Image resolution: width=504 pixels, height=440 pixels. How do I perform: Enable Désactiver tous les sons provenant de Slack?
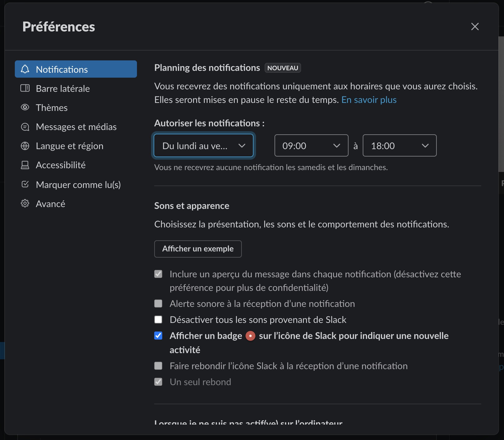(x=158, y=320)
